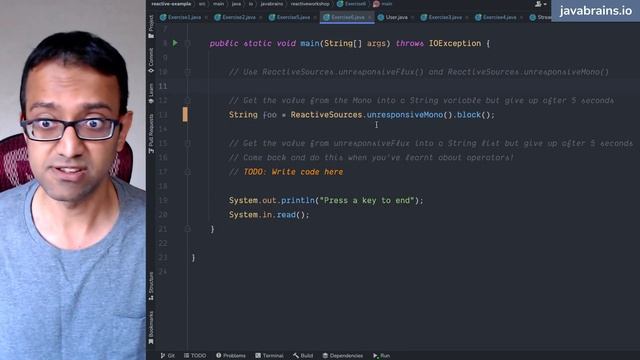Image resolution: width=640 pixels, height=360 pixels.
Task: Open the TODO tool window
Action: coord(195,356)
